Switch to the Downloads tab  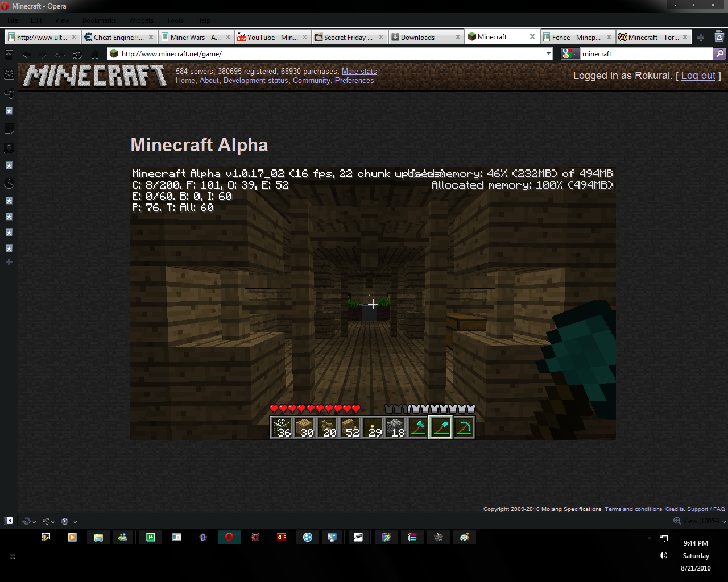tap(426, 38)
